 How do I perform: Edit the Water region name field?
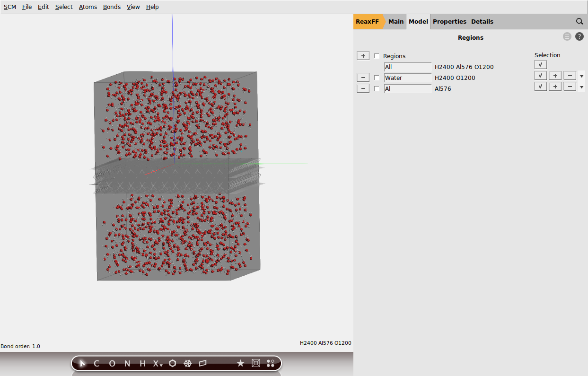[408, 78]
